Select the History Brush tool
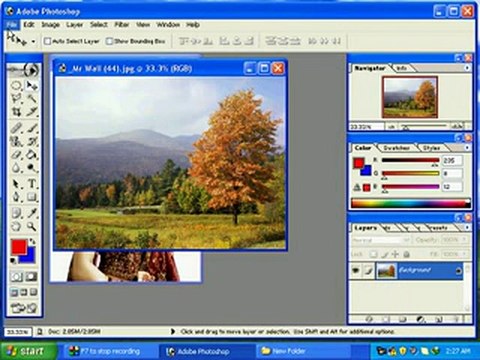The height and width of the screenshot is (360, 480). click(x=32, y=141)
